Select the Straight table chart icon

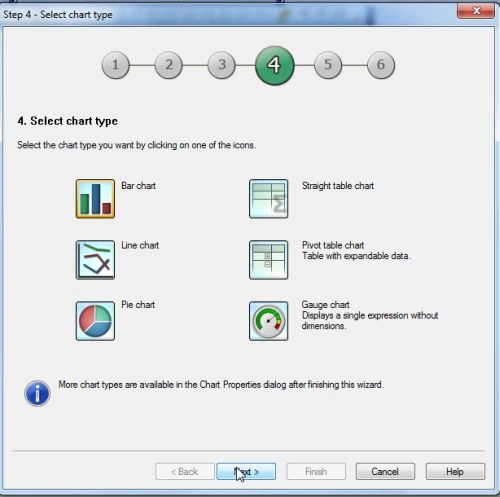pyautogui.click(x=269, y=199)
